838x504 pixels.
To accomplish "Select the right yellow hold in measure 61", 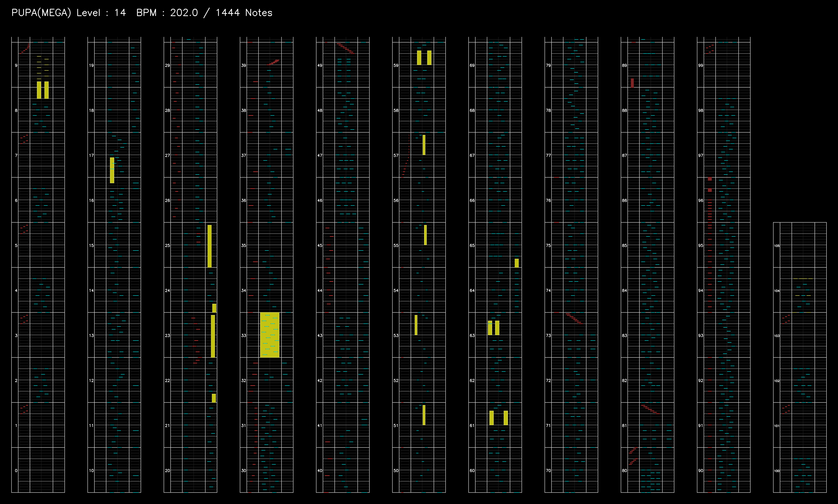I will pos(506,418).
